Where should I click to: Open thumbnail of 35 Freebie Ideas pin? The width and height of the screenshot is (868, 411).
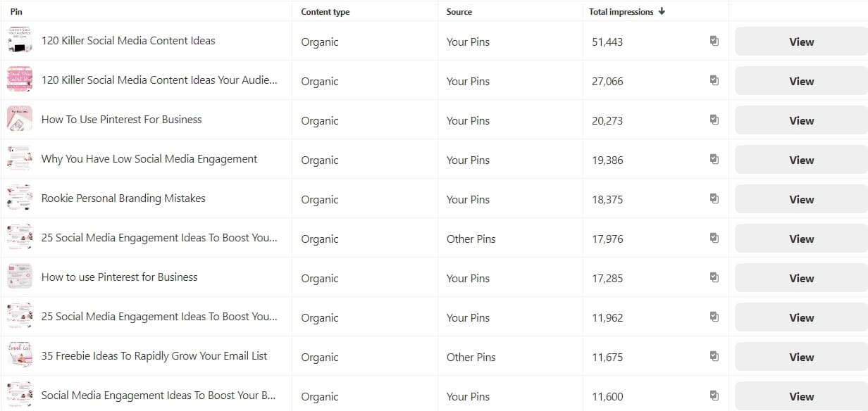pos(20,356)
